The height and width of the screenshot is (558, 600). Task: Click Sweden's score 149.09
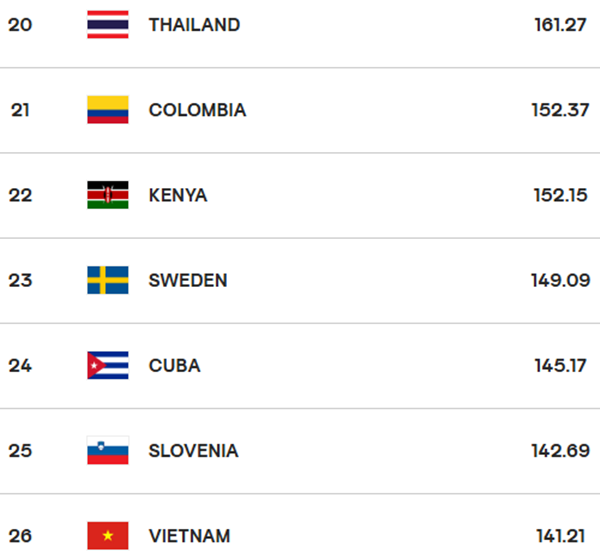point(561,281)
